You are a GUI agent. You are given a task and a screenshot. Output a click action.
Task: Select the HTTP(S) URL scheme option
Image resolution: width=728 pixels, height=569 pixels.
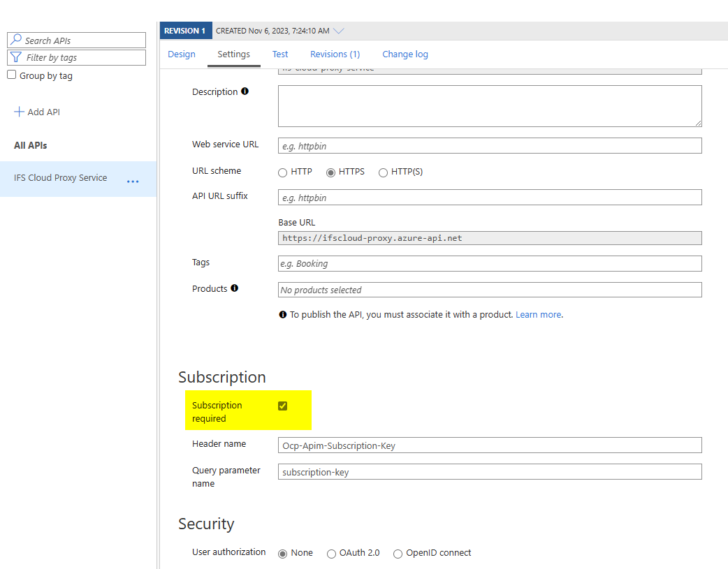pos(383,172)
